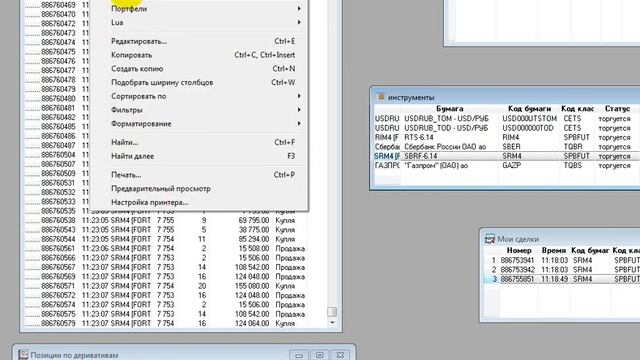Click the Портфели submenu arrow
The height and width of the screenshot is (360, 640).
pyautogui.click(x=299, y=9)
